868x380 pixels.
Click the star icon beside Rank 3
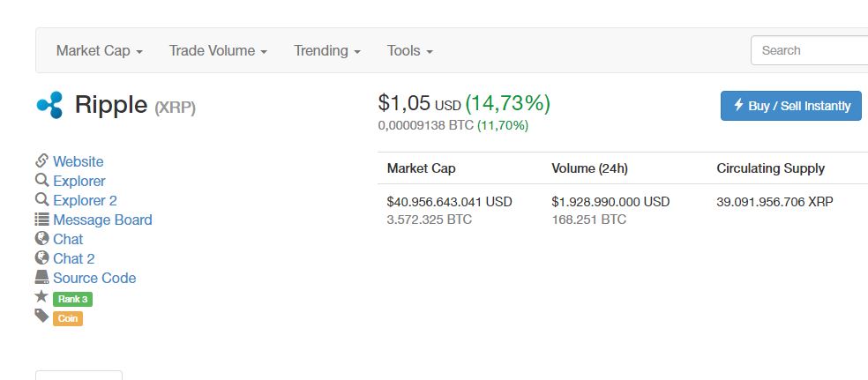click(x=41, y=297)
